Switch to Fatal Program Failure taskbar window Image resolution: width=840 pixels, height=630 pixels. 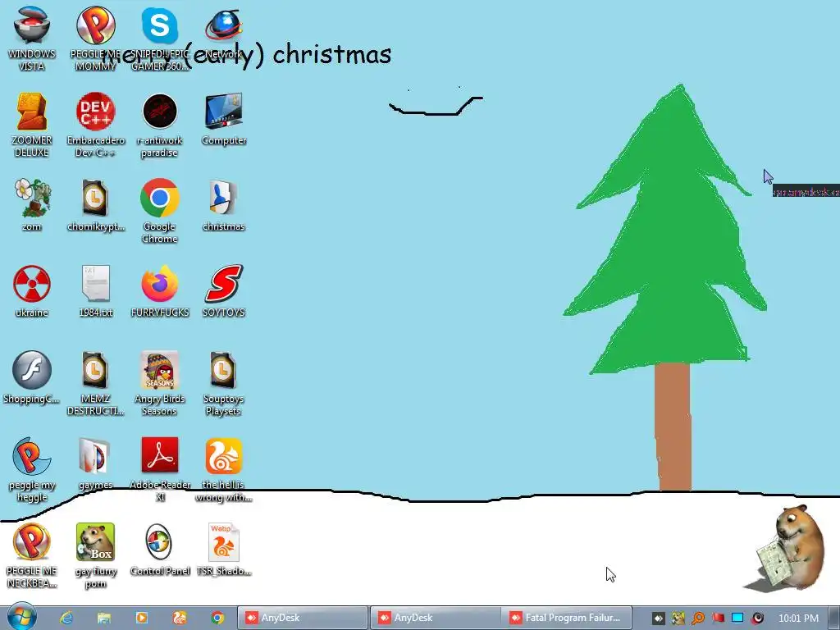(x=568, y=618)
